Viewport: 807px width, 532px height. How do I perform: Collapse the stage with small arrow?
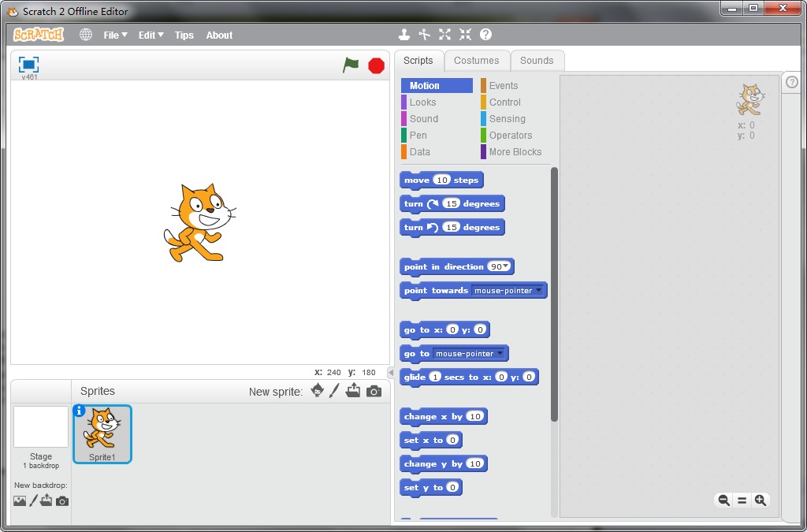[391, 373]
